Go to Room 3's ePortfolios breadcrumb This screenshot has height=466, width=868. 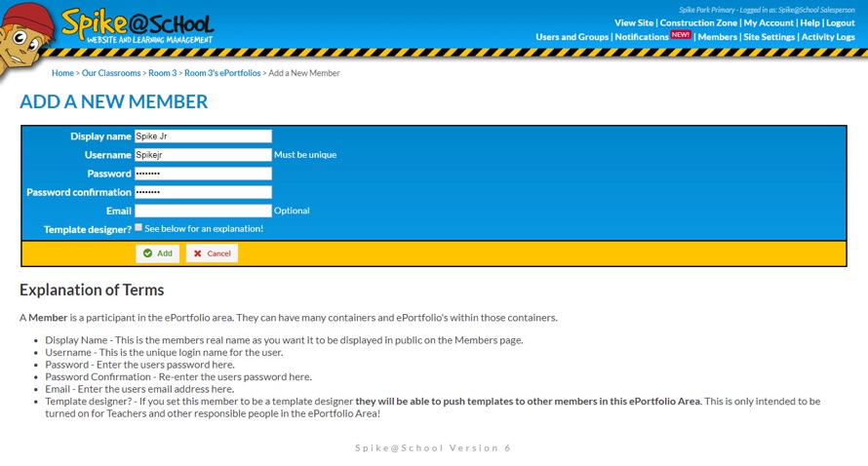[x=222, y=73]
